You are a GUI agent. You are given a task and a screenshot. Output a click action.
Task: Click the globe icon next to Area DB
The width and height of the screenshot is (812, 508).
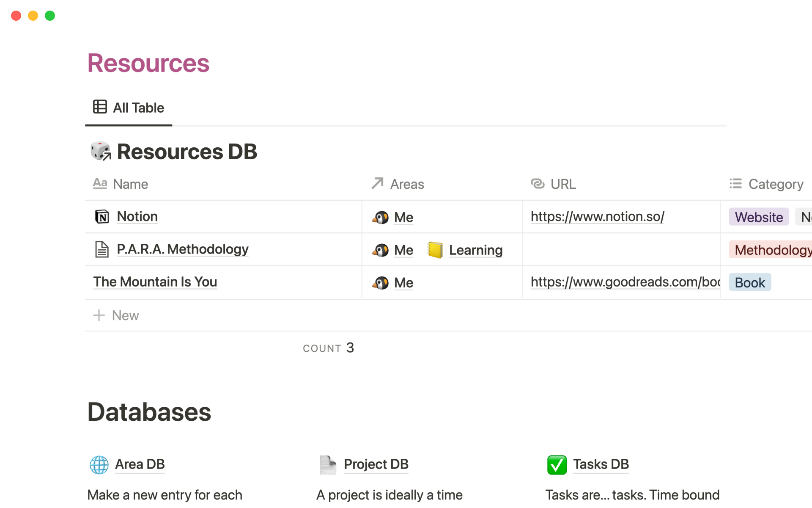coord(99,465)
